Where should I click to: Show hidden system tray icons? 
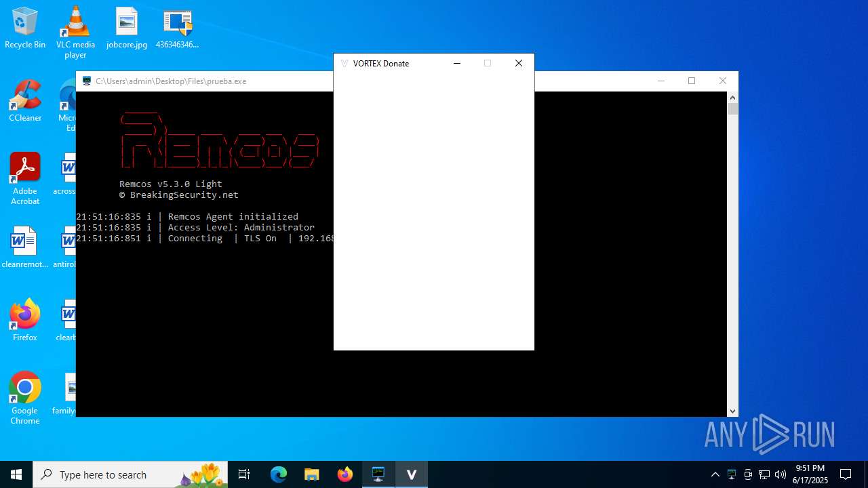[715, 474]
